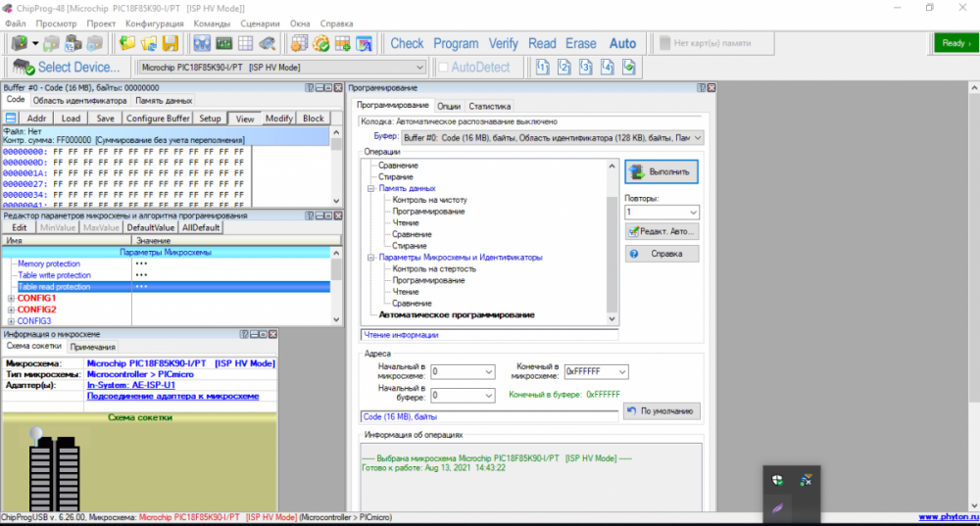Image resolution: width=980 pixels, height=526 pixels.
Task: Toggle the View button in buffer window
Action: [x=244, y=119]
